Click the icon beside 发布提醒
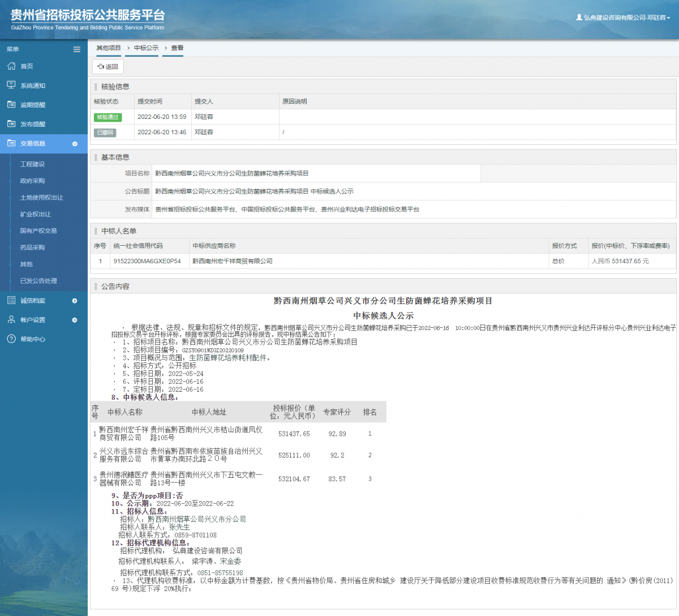 click(x=11, y=124)
